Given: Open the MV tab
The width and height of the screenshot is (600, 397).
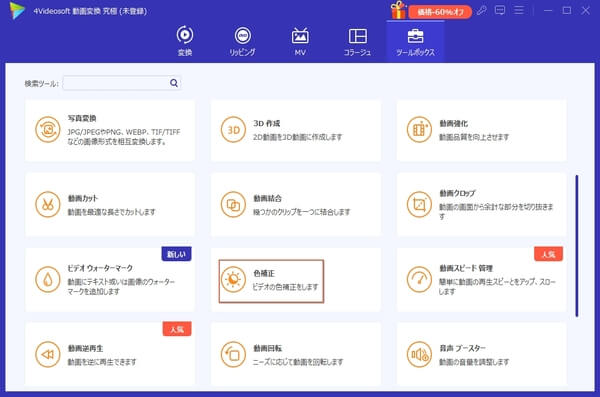Looking at the screenshot, I should click(x=300, y=41).
